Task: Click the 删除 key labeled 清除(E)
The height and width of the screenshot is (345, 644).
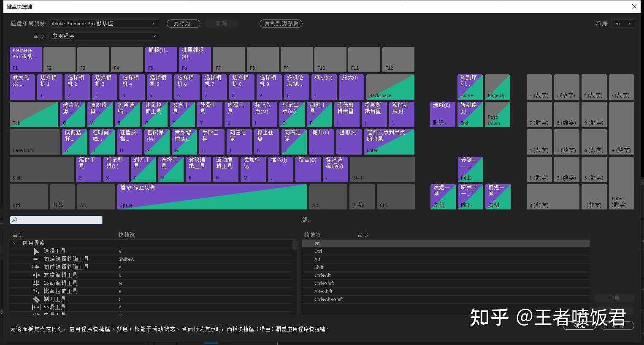Action: click(443, 114)
